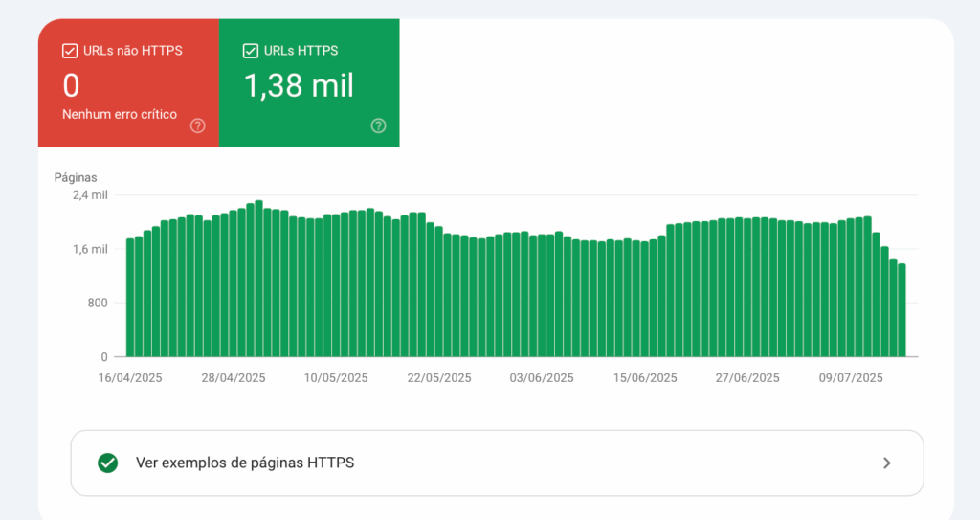Select the last bar on chart's right end
Viewport: 980px width, 520px height.
[902, 310]
